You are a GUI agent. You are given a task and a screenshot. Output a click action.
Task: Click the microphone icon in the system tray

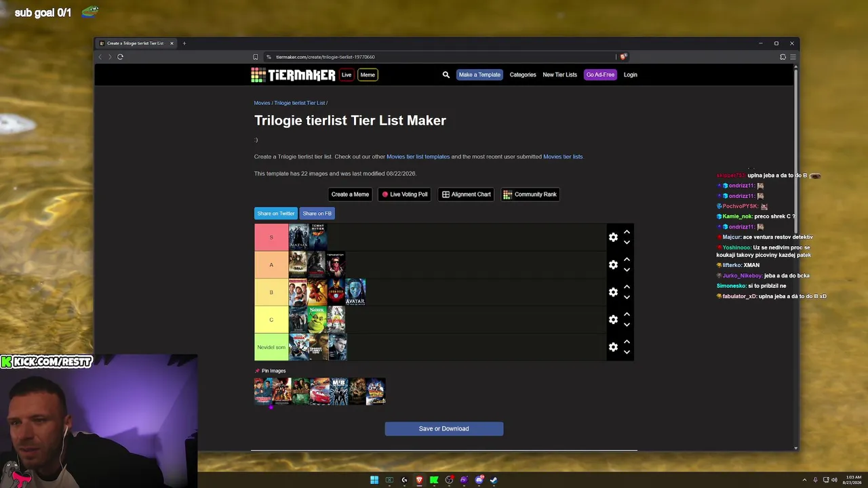coord(815,481)
